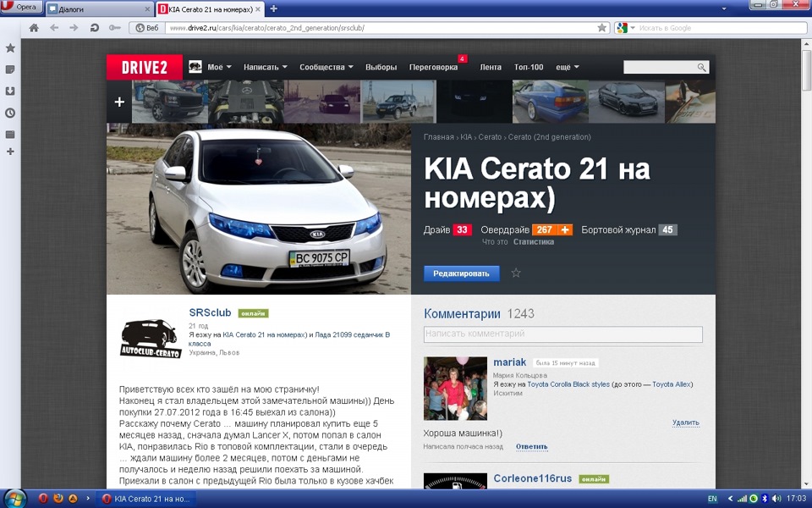Open the blue hatchback rear thumbnail
812x508 pixels.
(551, 102)
